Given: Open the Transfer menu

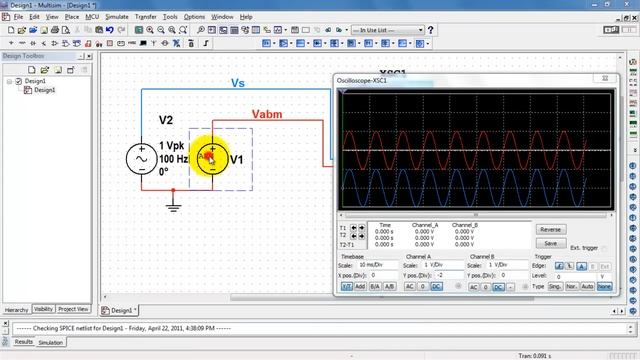Looking at the screenshot, I should point(146,17).
